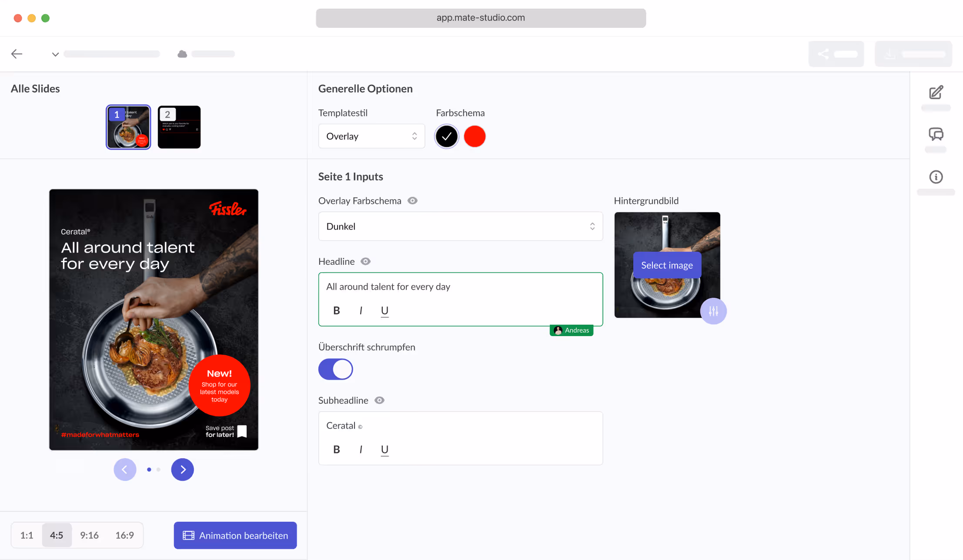Click the Select image button
The height and width of the screenshot is (560, 963).
[x=667, y=265]
